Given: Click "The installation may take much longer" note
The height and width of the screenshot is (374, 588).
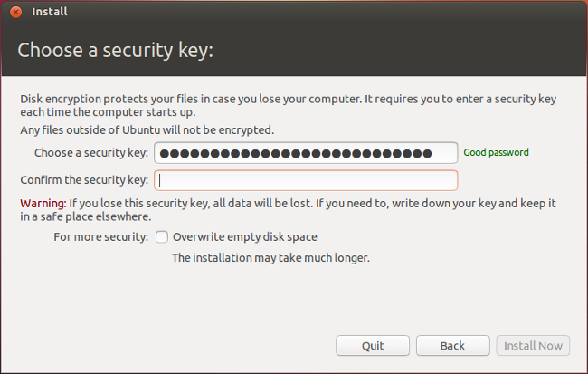Looking at the screenshot, I should click(x=271, y=257).
